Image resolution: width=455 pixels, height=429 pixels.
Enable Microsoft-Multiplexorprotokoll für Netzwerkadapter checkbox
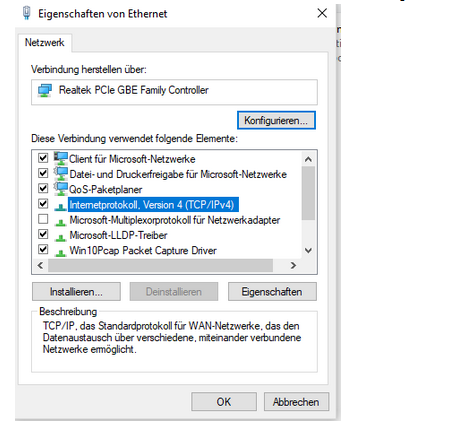click(x=43, y=219)
